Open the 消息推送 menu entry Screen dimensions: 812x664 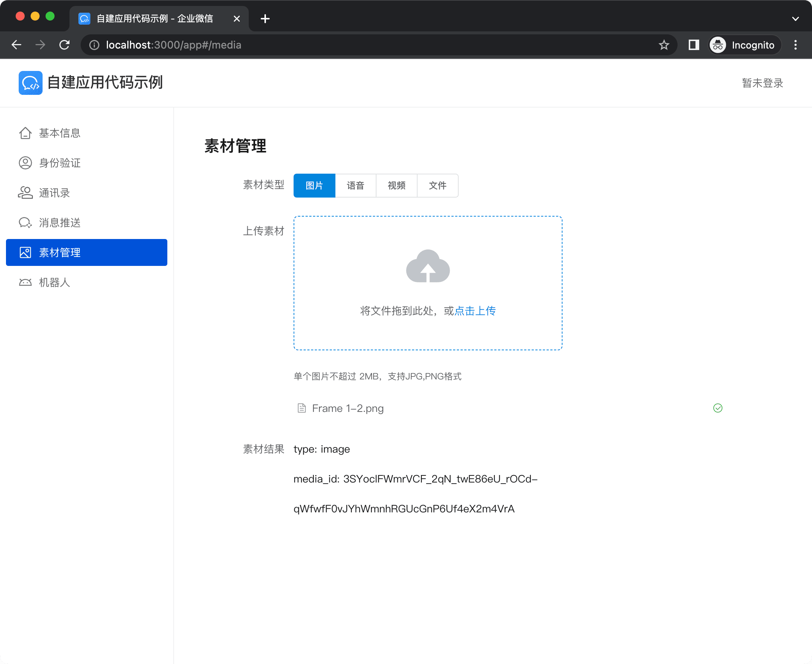[60, 223]
